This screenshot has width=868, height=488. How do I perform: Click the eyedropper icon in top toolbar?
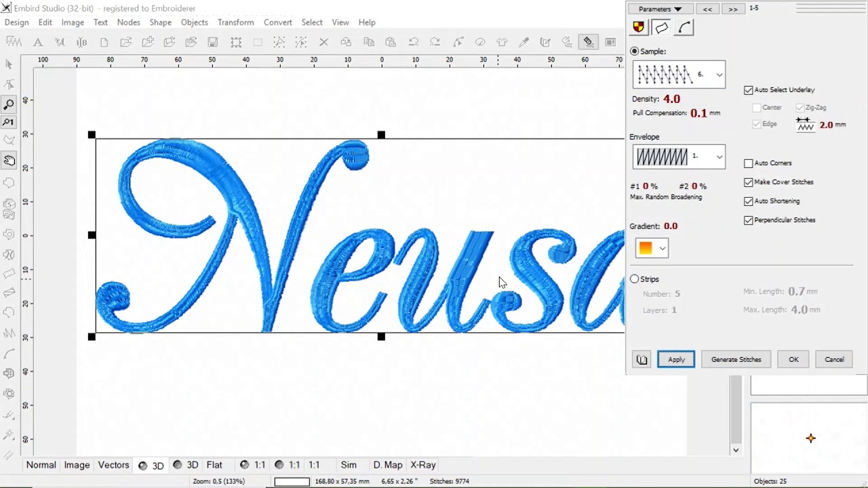524,42
